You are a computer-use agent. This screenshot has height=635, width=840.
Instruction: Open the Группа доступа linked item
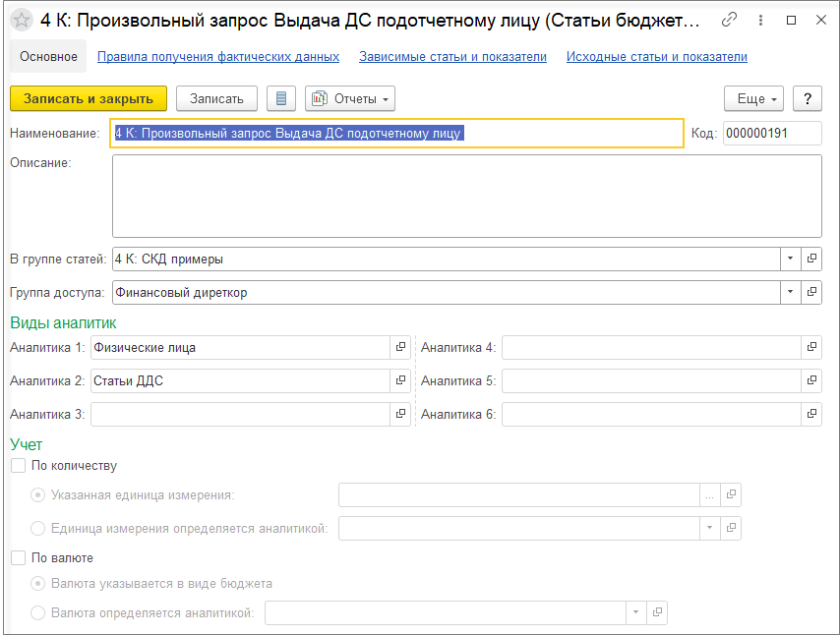click(811, 292)
